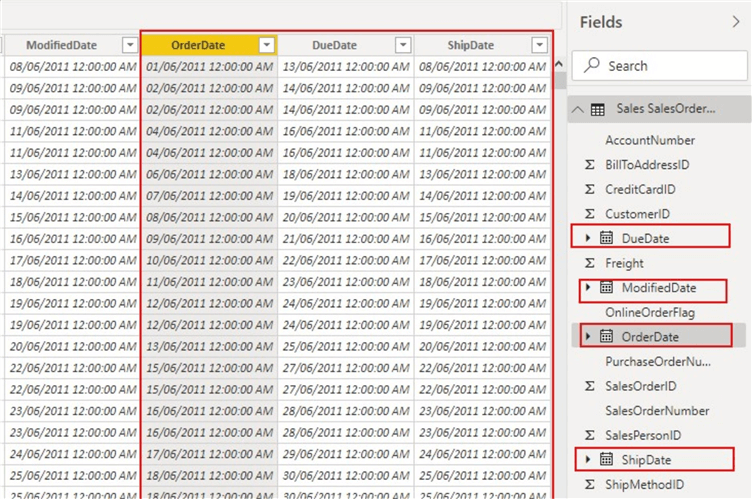Select the CreditCardID field

640,190
